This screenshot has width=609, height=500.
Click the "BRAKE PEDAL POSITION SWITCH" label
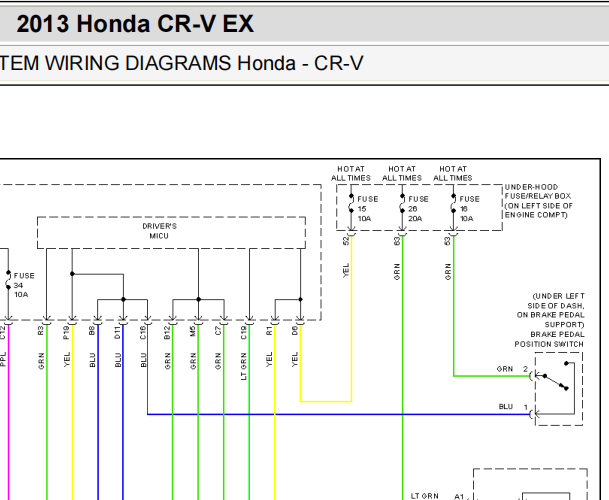tap(550, 339)
